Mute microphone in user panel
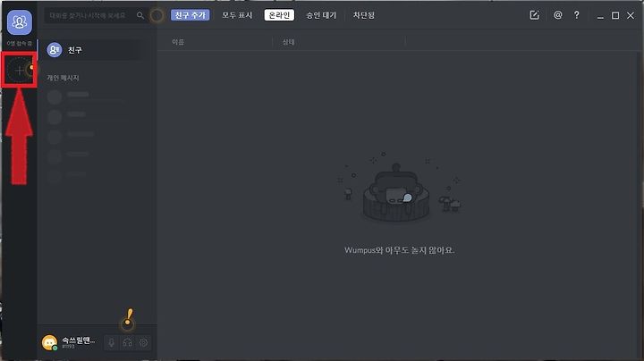The width and height of the screenshot is (644, 361). (x=111, y=342)
